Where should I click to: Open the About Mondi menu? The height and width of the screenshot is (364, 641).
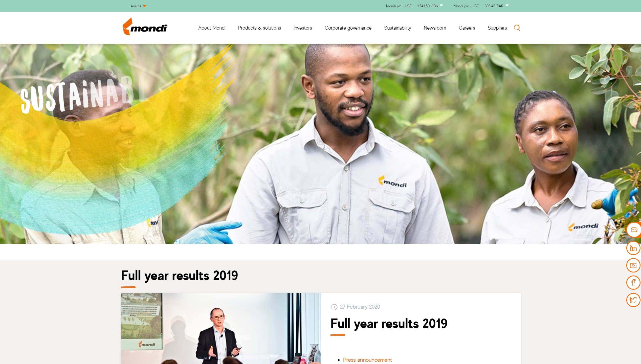[x=212, y=28]
